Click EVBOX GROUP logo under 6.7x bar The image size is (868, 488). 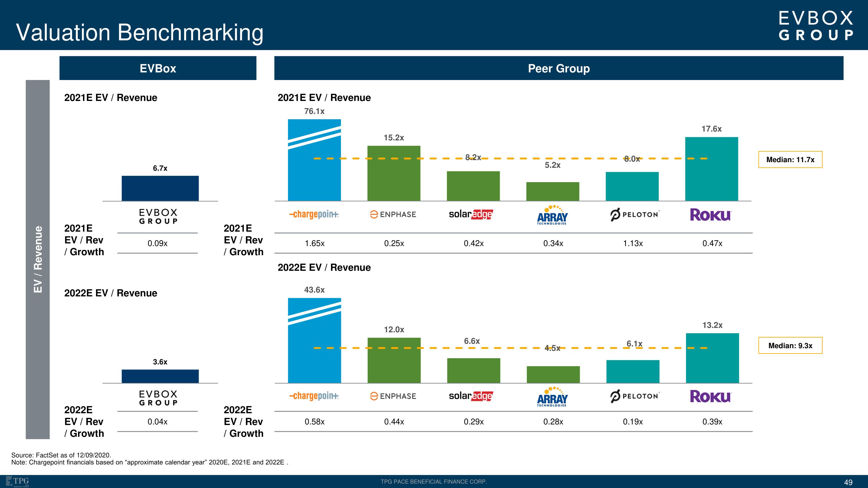coord(158,217)
